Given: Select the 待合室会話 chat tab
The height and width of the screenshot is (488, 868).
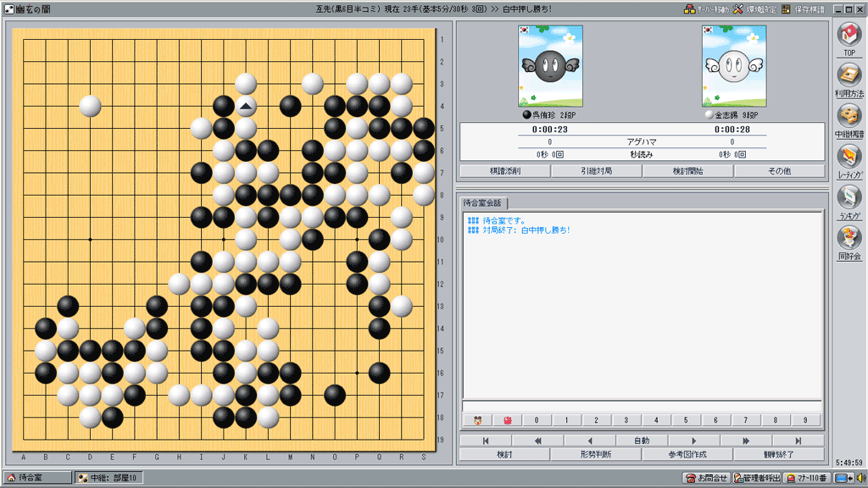Looking at the screenshot, I should pyautogui.click(x=483, y=203).
